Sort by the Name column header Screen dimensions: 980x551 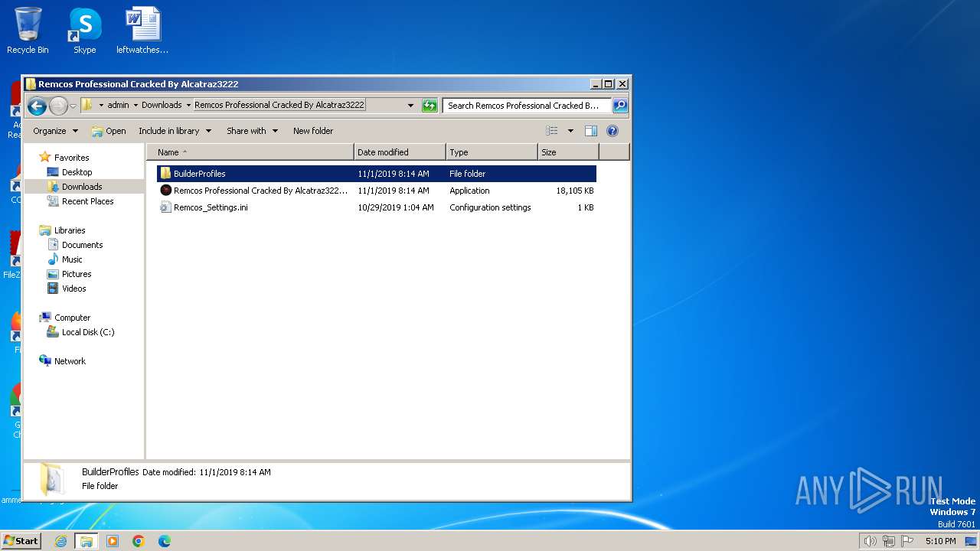tap(250, 152)
